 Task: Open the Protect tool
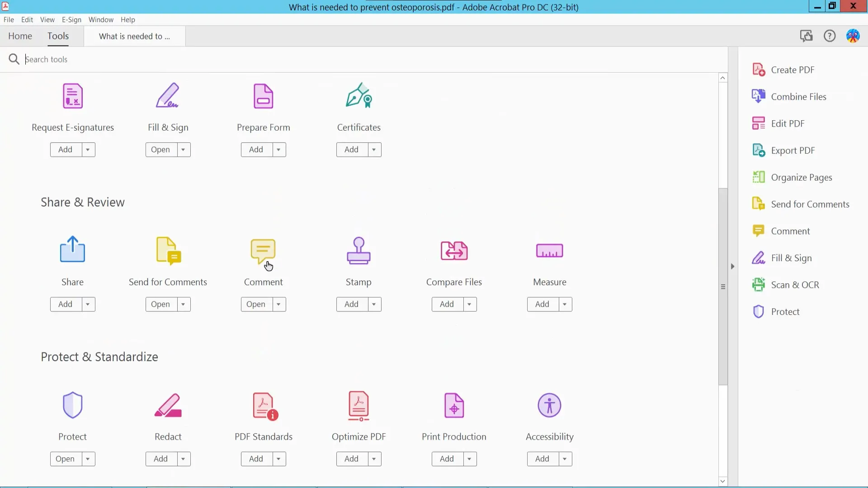pyautogui.click(x=64, y=458)
